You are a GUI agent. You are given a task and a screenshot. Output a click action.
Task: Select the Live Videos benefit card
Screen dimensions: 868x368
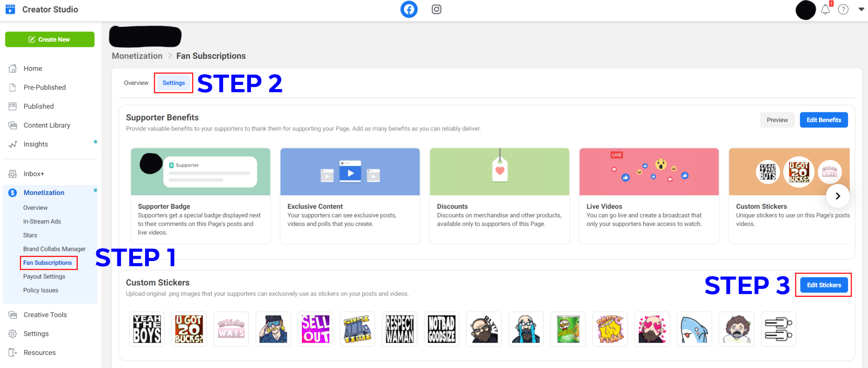tap(649, 195)
